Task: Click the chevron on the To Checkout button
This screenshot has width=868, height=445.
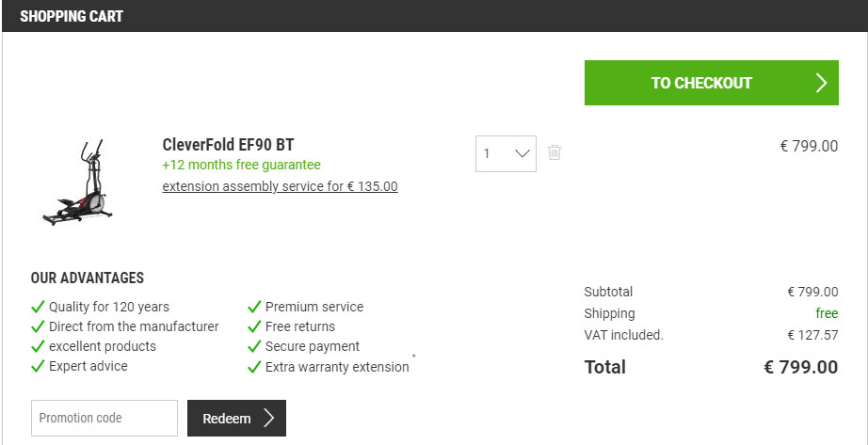Action: point(821,83)
